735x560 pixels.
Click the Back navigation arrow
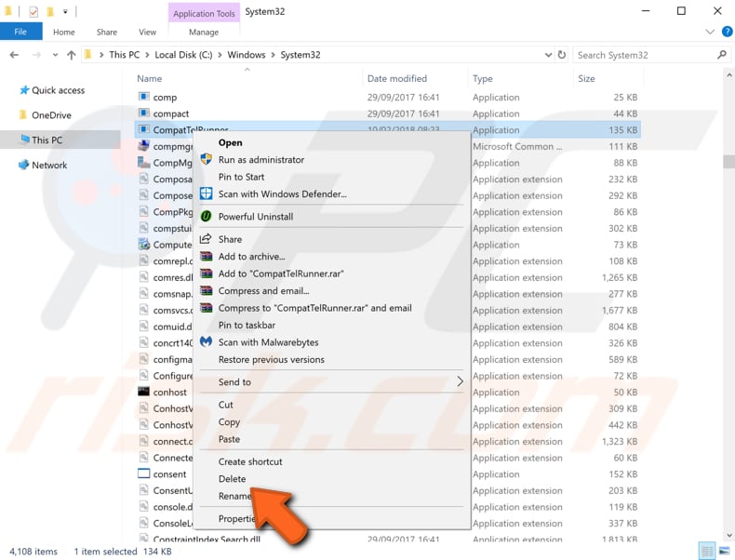pyautogui.click(x=14, y=55)
